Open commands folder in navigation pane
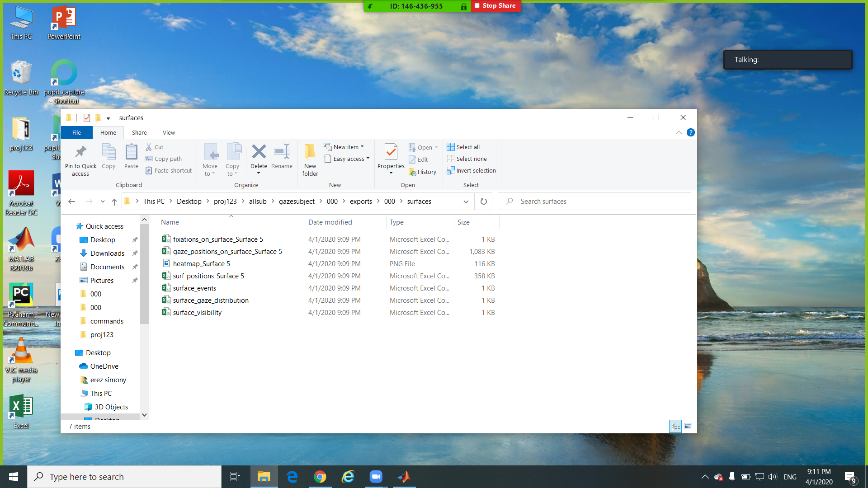 point(107,321)
